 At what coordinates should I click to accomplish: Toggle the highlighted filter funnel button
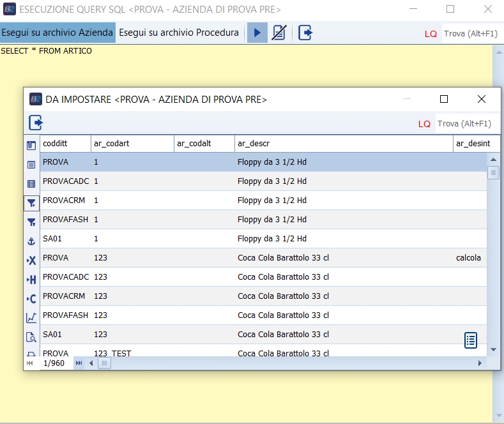coord(31,202)
